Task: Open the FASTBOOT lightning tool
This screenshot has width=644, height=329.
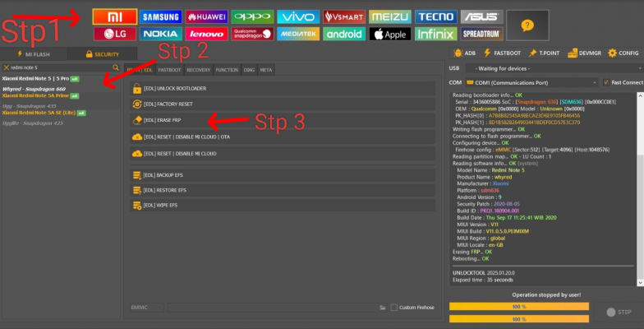Action: point(502,53)
